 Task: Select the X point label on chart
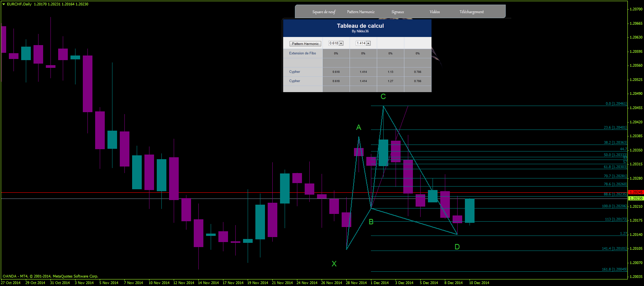point(334,264)
